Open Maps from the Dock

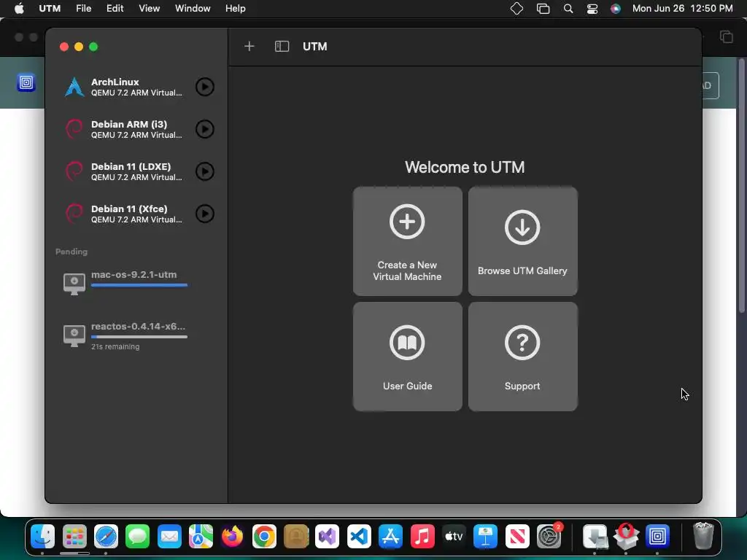coord(201,537)
